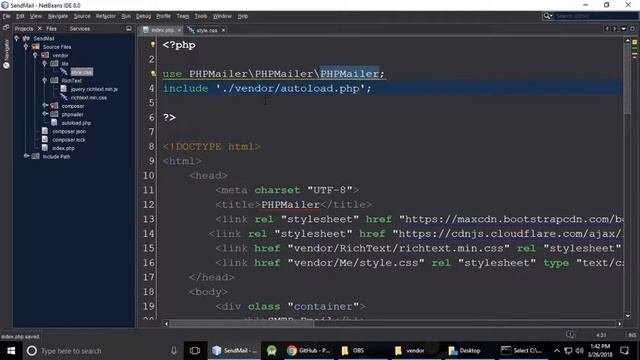The width and height of the screenshot is (640, 360).
Task: Open the Edit menu
Action: click(x=20, y=16)
